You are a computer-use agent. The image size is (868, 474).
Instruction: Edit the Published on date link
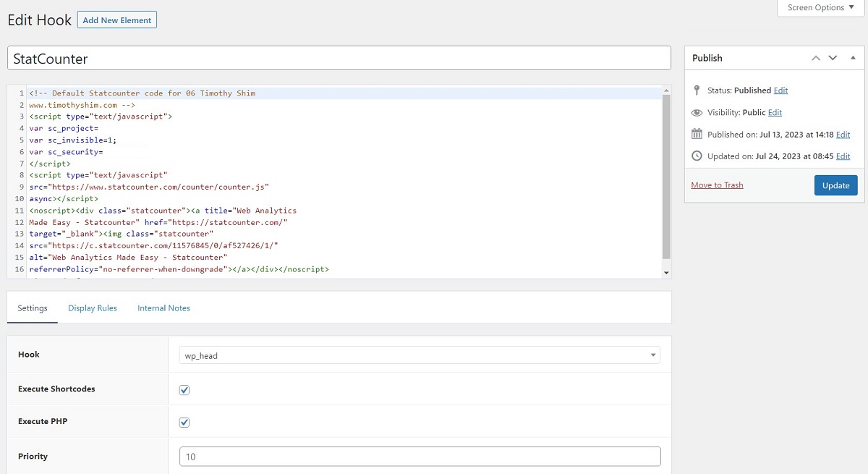pos(843,135)
